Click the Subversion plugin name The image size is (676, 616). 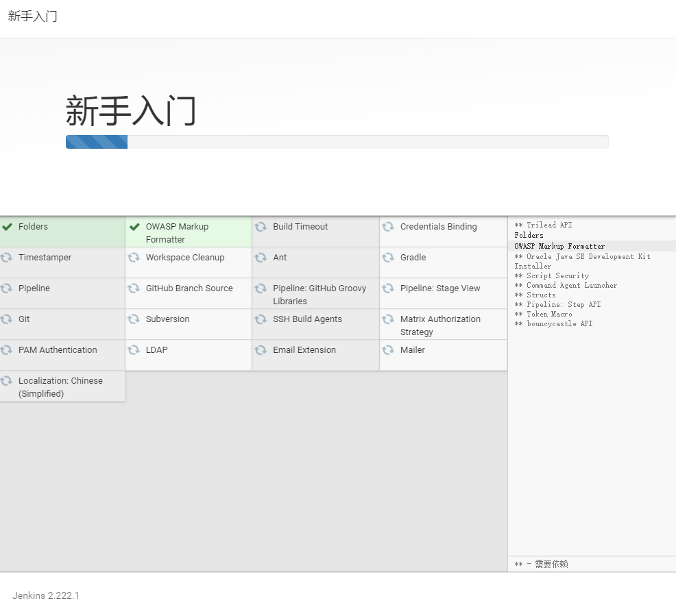tap(168, 319)
